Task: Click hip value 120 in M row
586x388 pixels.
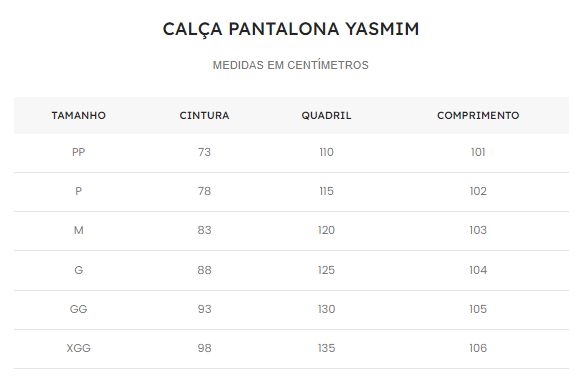Action: (326, 230)
